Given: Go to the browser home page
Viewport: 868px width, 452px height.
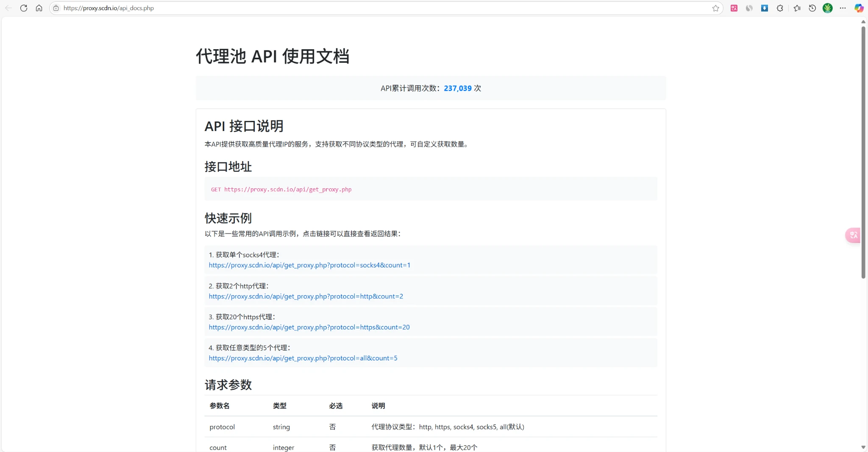Looking at the screenshot, I should point(39,8).
